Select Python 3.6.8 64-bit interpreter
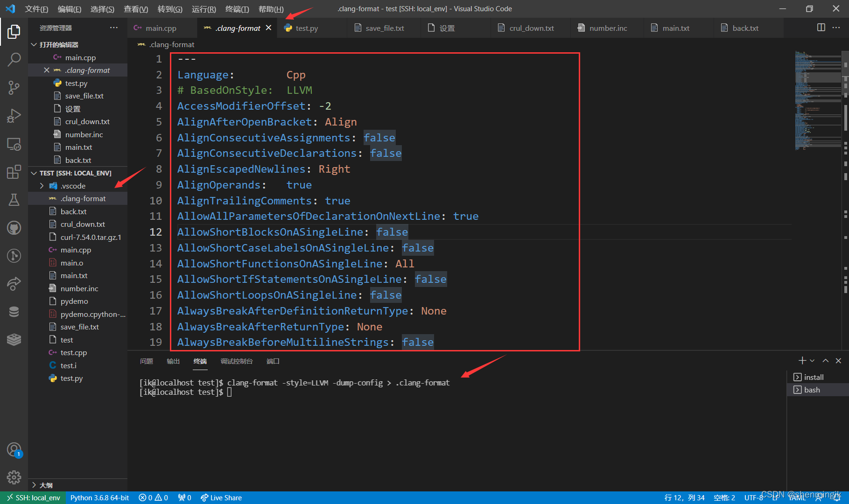The width and height of the screenshot is (849, 504). [x=100, y=497]
